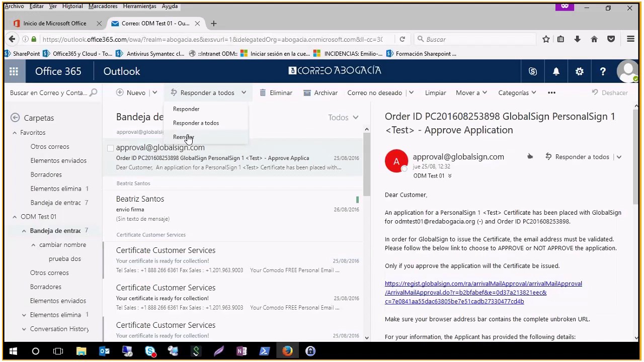
Task: Open File Explorer from taskbar
Action: [82, 351]
